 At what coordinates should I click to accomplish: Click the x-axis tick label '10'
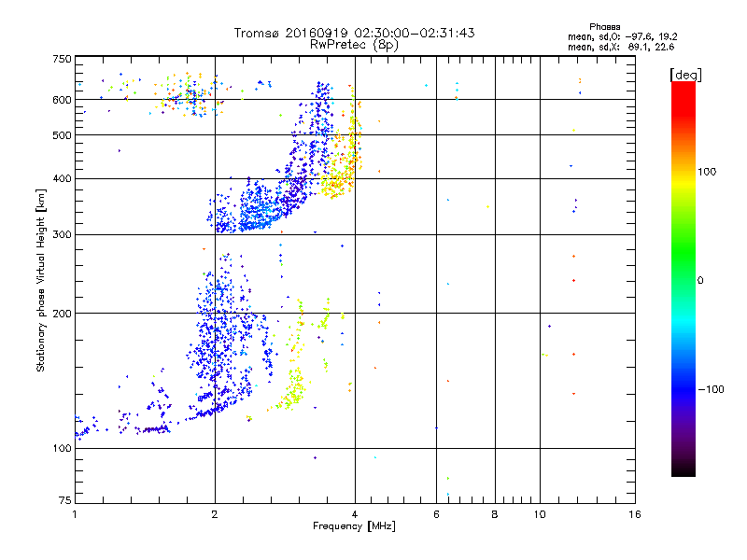(x=540, y=514)
